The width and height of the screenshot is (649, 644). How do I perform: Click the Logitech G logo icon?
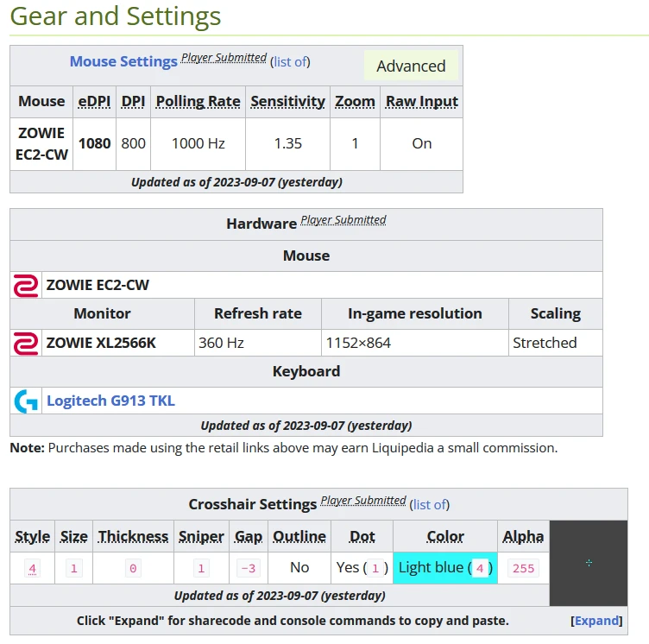(x=26, y=401)
